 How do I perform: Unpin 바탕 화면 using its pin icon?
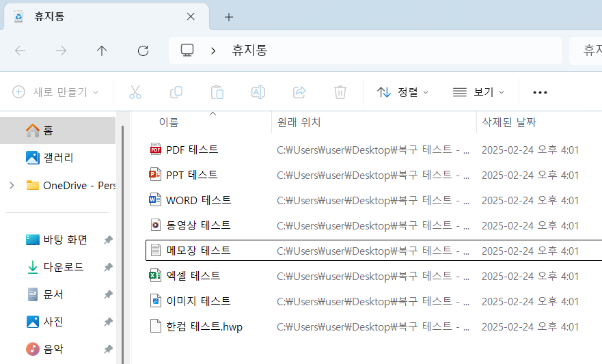[x=108, y=240]
